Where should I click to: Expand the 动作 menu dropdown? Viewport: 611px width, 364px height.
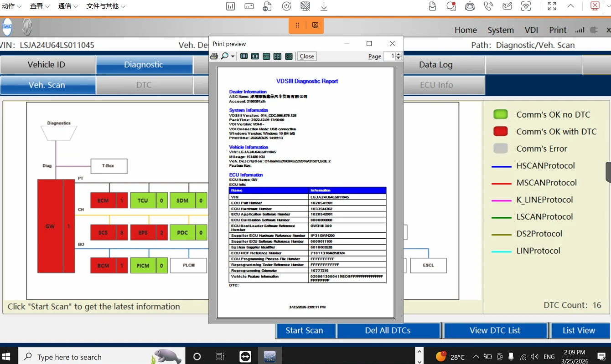11,6
